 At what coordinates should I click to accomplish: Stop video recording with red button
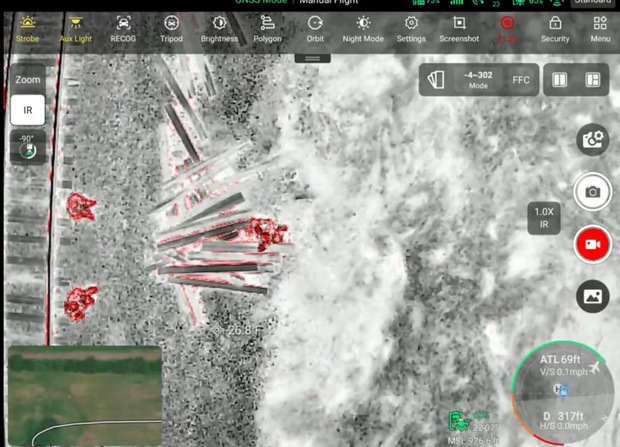pos(592,244)
